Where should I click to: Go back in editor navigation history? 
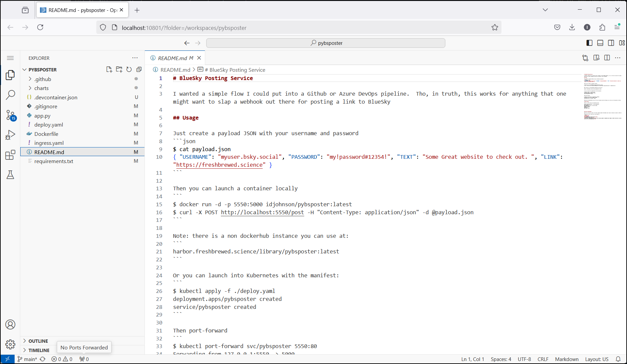(187, 43)
